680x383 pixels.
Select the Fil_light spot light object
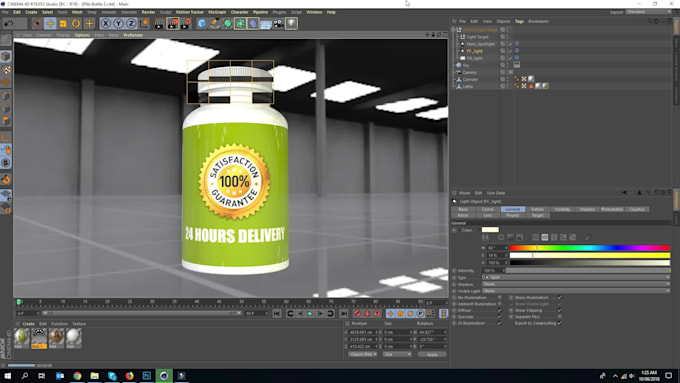pos(474,51)
